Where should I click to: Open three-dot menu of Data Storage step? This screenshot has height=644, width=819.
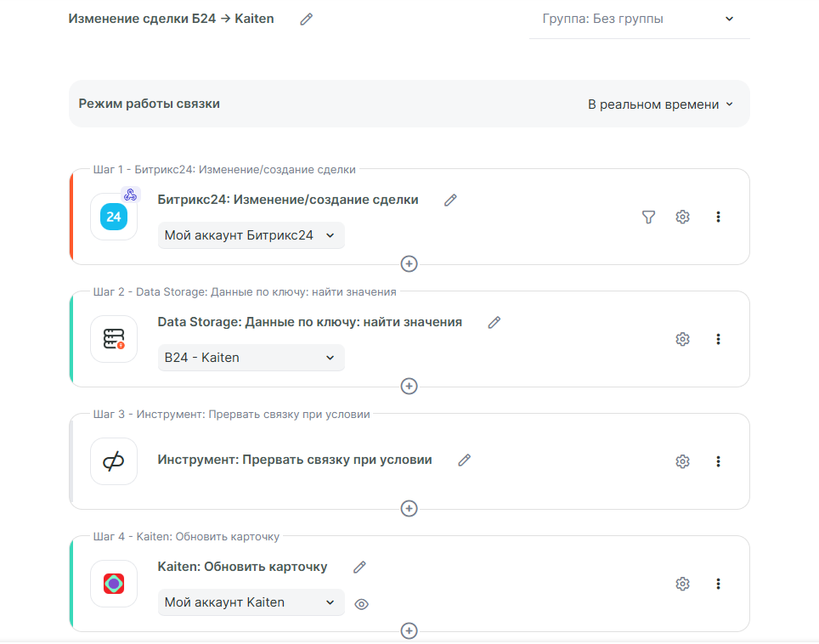718,339
